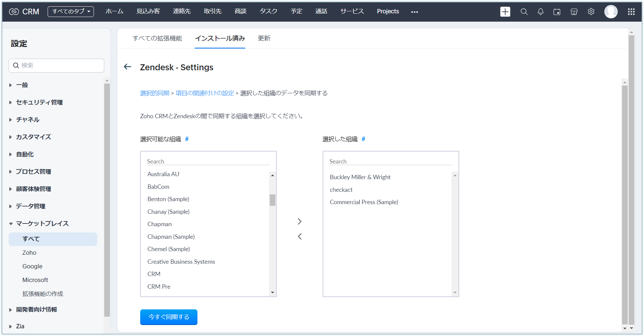Screen dimensions: 644x336
Task: Expand the チャネル section
Action: (28, 120)
